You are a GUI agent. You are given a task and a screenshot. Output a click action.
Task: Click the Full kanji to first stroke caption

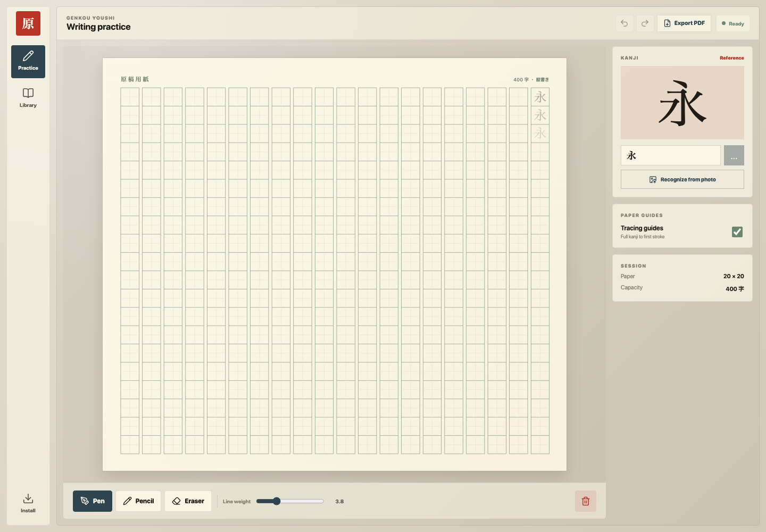(x=643, y=237)
